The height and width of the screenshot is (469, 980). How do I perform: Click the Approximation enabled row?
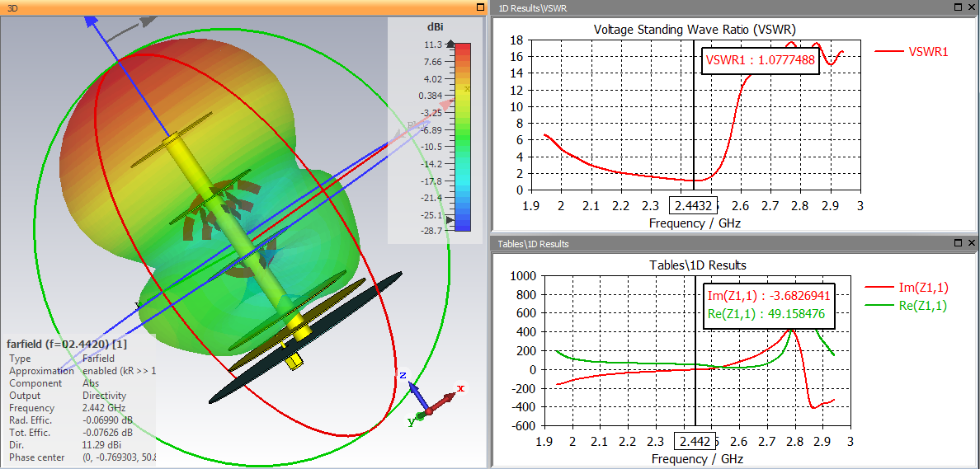82,371
